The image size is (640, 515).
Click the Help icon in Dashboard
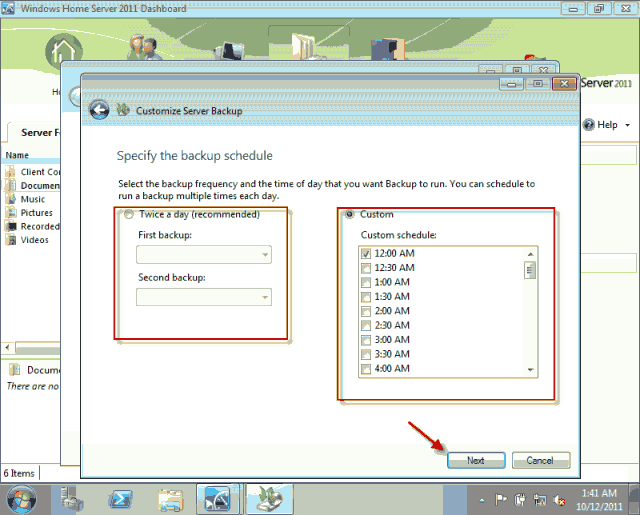pyautogui.click(x=589, y=124)
